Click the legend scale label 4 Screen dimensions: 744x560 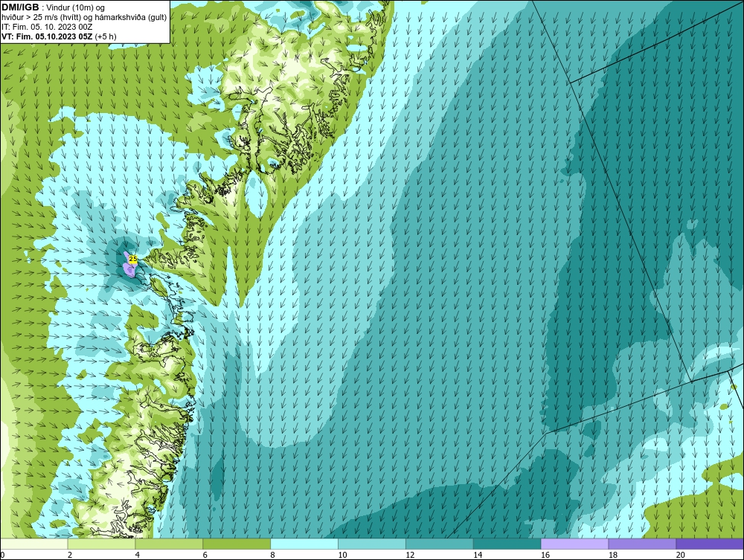click(137, 555)
